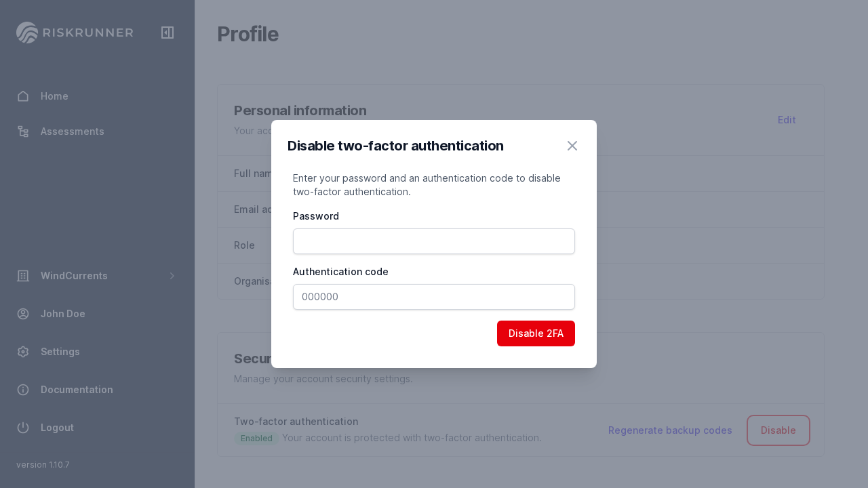
Task: Click the WindCurrents building icon
Action: (23, 276)
